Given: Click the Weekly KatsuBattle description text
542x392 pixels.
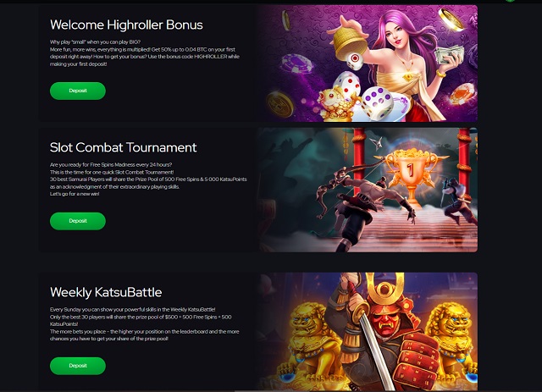Looking at the screenshot, I should pyautogui.click(x=145, y=324).
